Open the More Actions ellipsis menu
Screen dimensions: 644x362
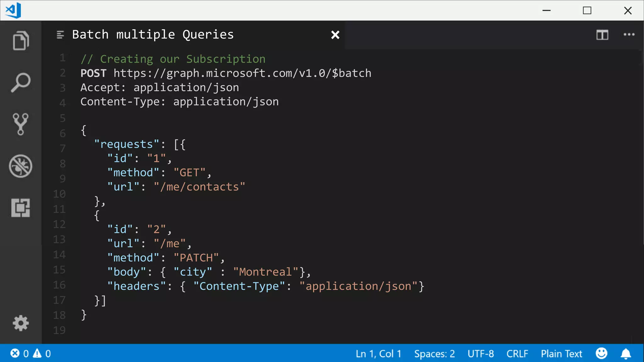(629, 35)
